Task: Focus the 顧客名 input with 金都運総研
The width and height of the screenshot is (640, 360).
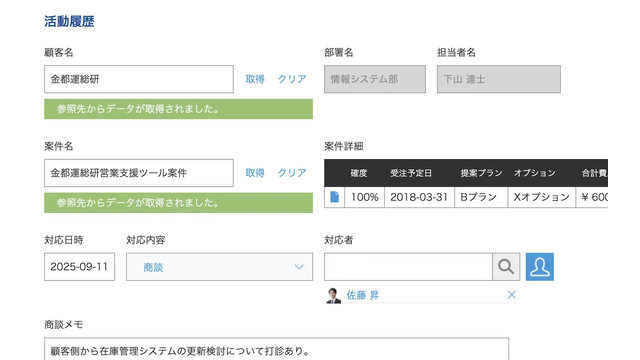Action: 139,79
